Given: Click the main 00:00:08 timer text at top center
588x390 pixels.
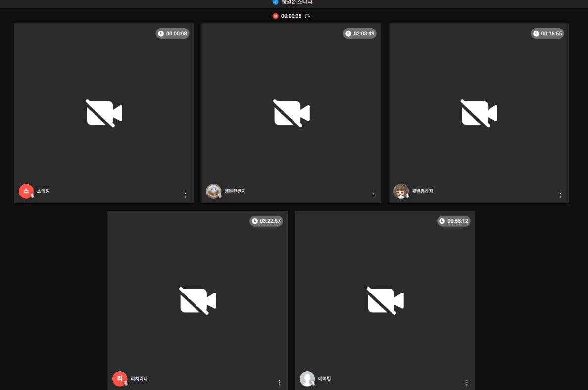Looking at the screenshot, I should (292, 16).
